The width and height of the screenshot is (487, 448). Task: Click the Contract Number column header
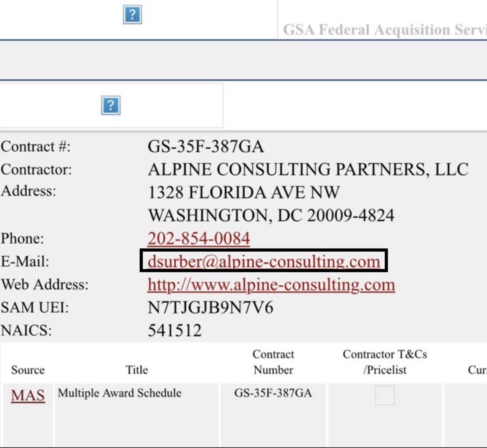pyautogui.click(x=273, y=362)
